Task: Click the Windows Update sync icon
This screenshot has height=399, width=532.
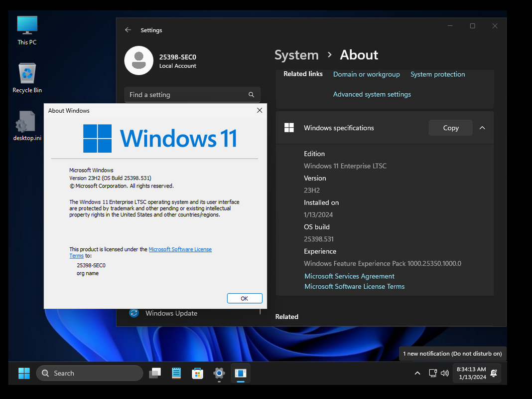Action: pos(134,313)
